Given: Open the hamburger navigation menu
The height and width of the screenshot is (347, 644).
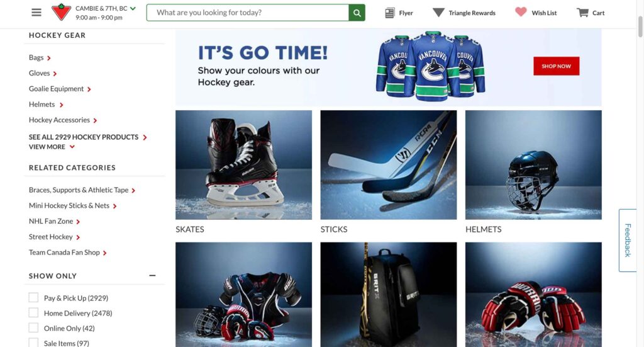Looking at the screenshot, I should tap(36, 13).
